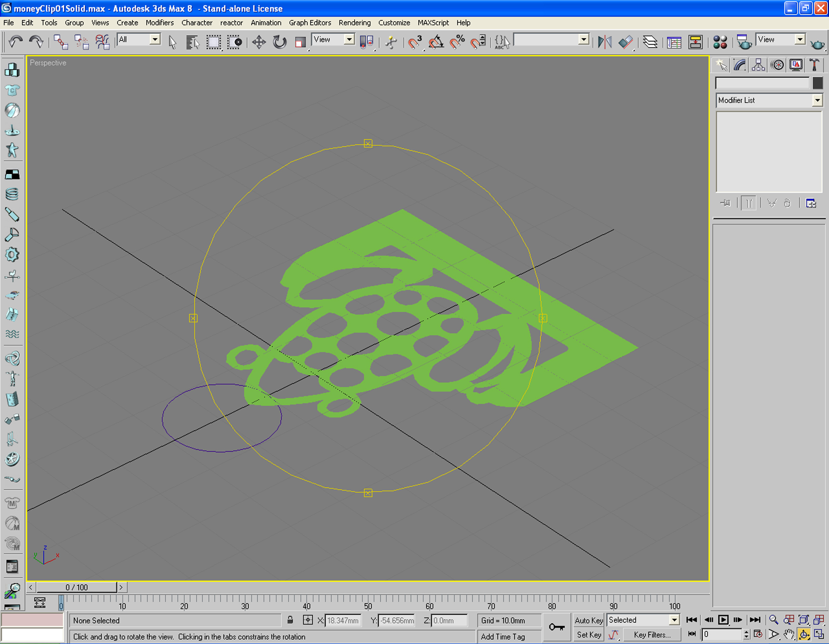Screen dimensions: 829x644
Task: Switch to the Utilities hammer tab
Action: pos(814,65)
